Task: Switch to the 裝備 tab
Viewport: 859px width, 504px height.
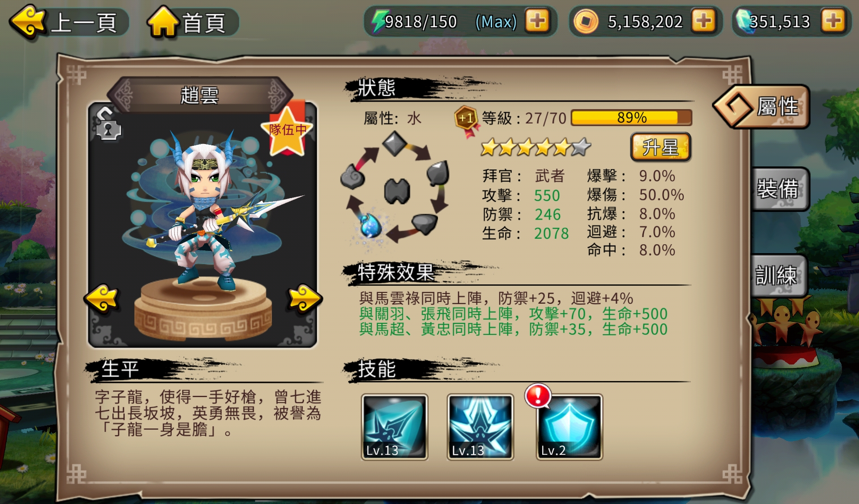Action: 779,189
